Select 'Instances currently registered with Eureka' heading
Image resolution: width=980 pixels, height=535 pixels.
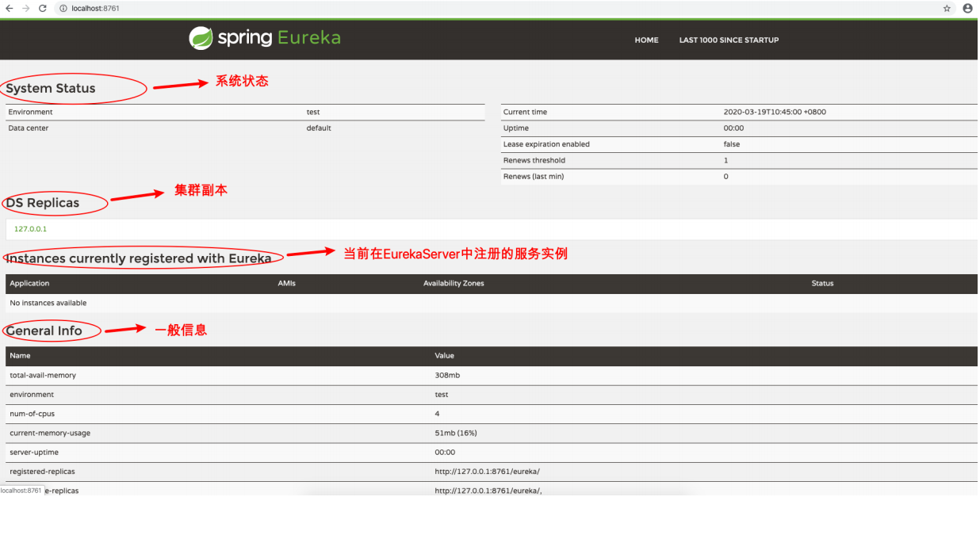tap(139, 258)
